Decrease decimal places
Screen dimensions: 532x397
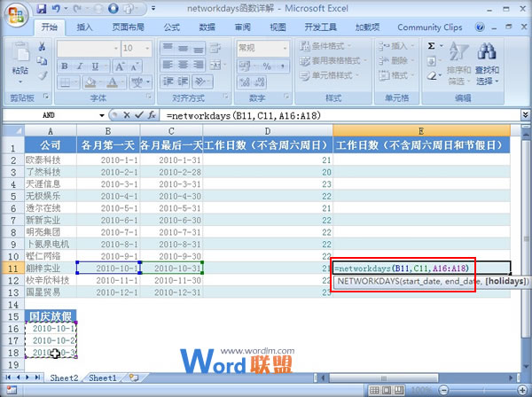pos(260,82)
